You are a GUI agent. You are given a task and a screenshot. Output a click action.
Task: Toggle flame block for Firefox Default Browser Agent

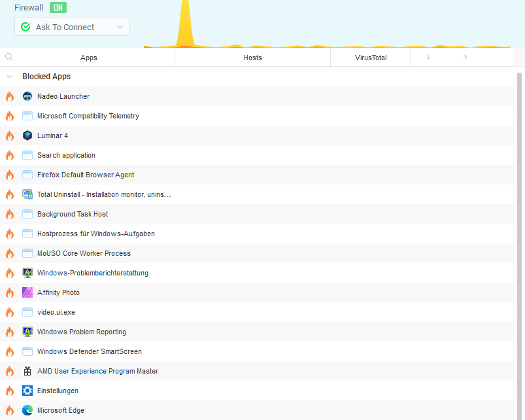tap(10, 175)
